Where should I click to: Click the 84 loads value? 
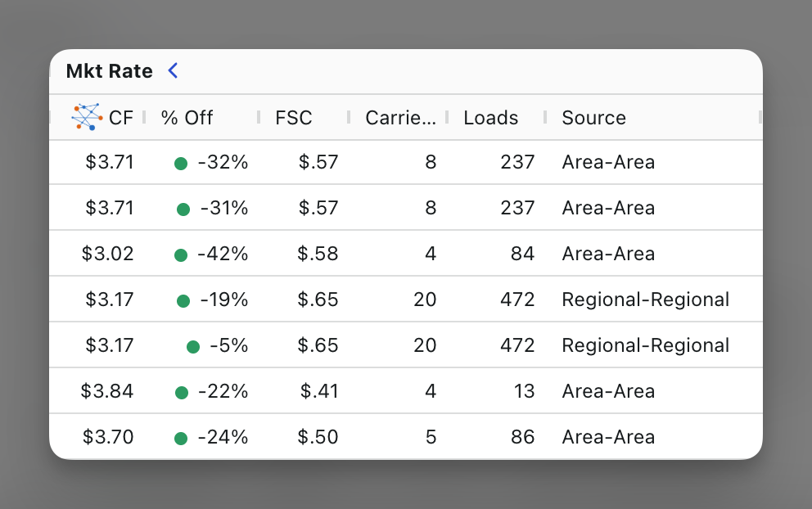(x=522, y=254)
